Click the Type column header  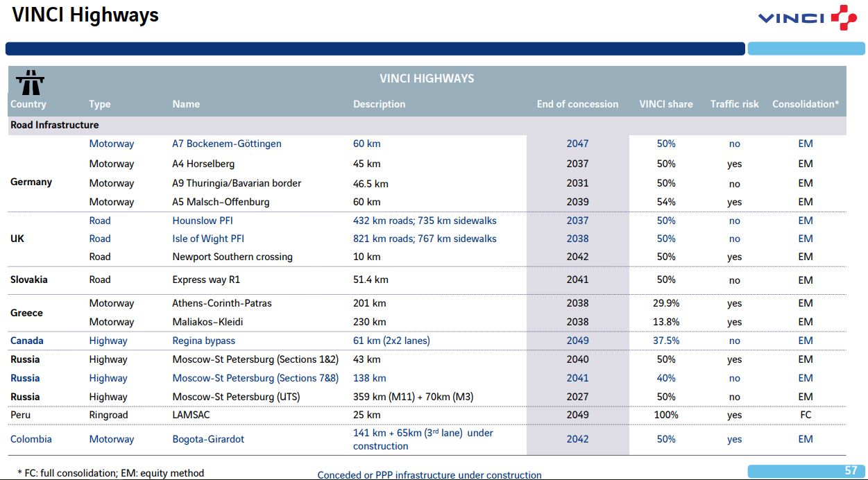click(x=100, y=104)
